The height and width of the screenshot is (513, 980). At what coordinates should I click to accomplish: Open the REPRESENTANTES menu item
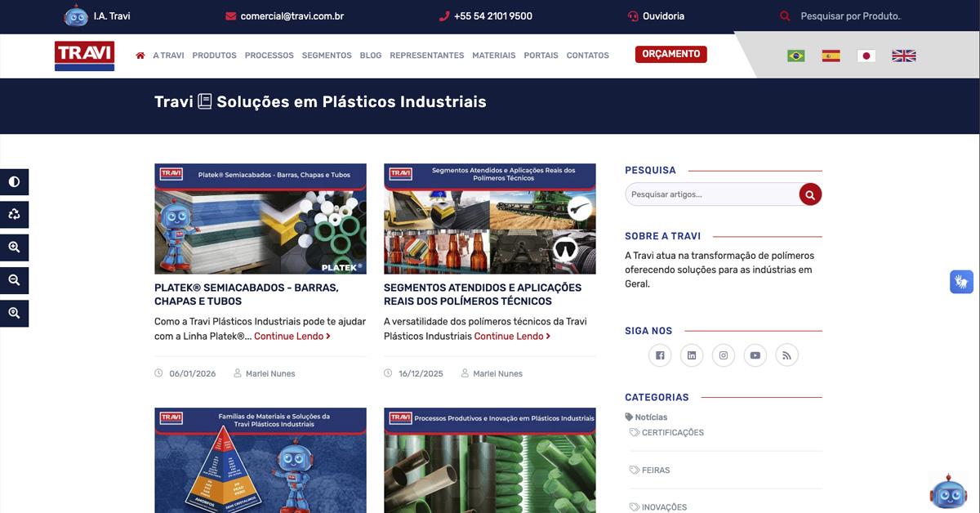coord(427,56)
